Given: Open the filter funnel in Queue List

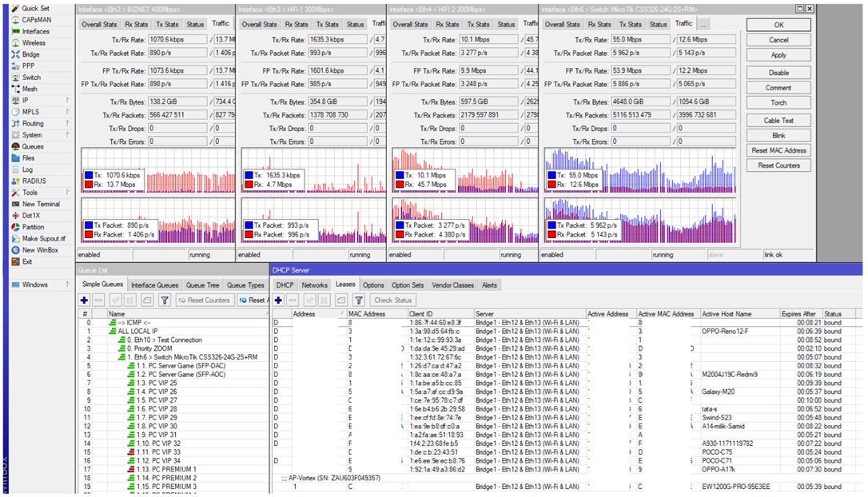Looking at the screenshot, I should tap(165, 300).
